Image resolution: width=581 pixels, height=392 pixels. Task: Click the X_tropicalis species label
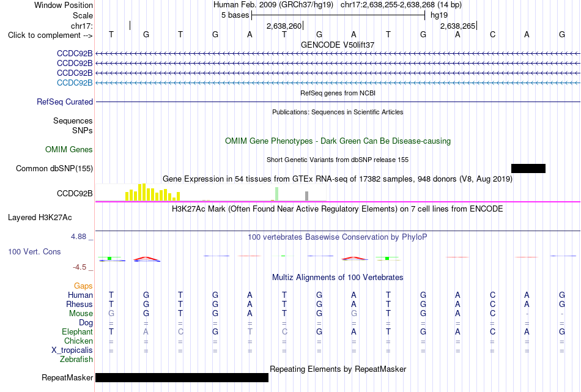(72, 350)
